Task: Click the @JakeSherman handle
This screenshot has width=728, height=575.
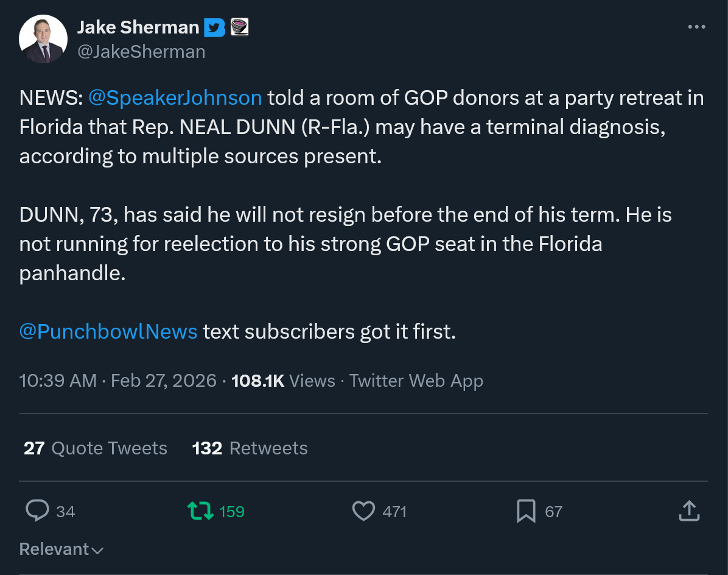Action: pyautogui.click(x=141, y=52)
